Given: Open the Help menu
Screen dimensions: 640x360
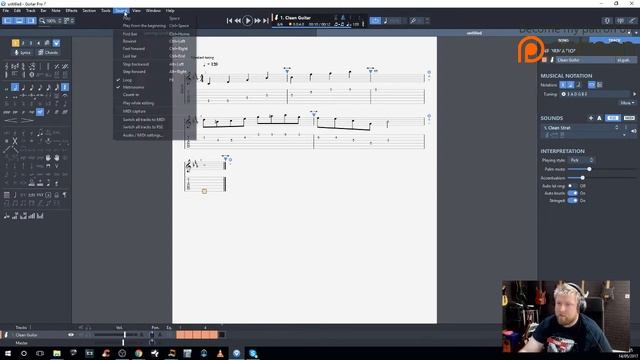Looking at the screenshot, I should (x=170, y=11).
